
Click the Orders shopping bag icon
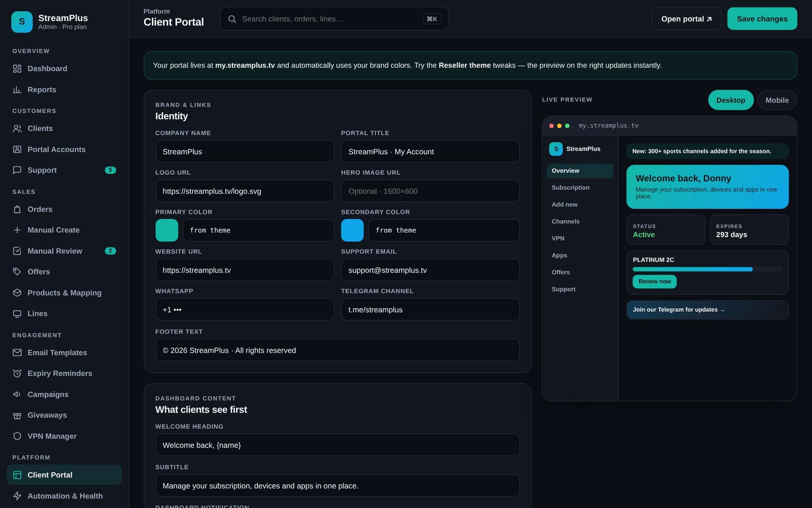pos(17,209)
